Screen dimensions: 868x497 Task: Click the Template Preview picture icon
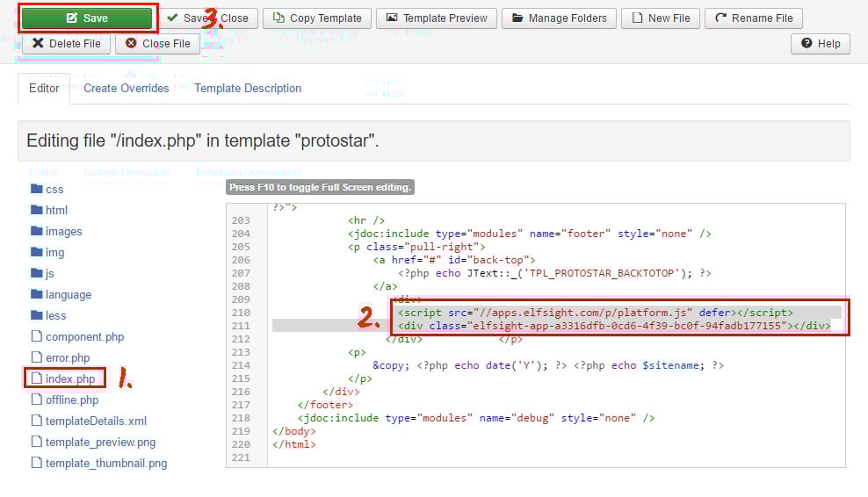click(x=392, y=18)
